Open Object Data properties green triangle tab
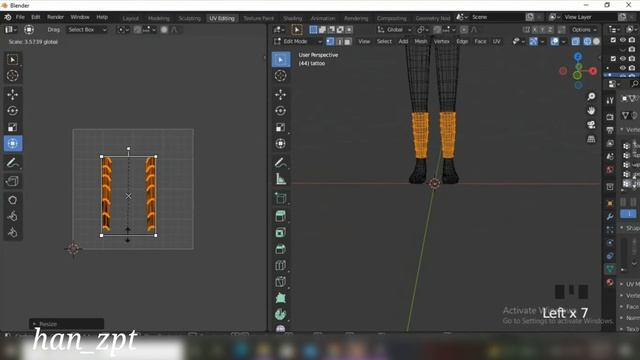Image resolution: width=640 pixels, height=360 pixels. click(x=610, y=269)
